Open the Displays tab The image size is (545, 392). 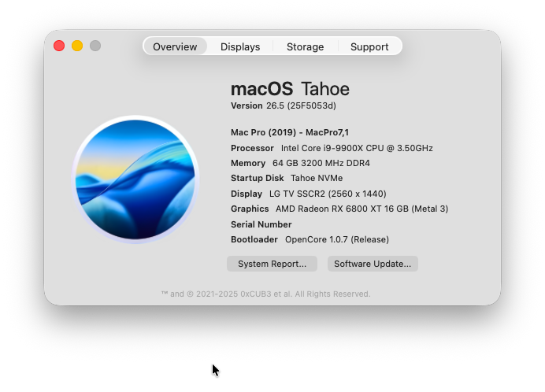[240, 46]
